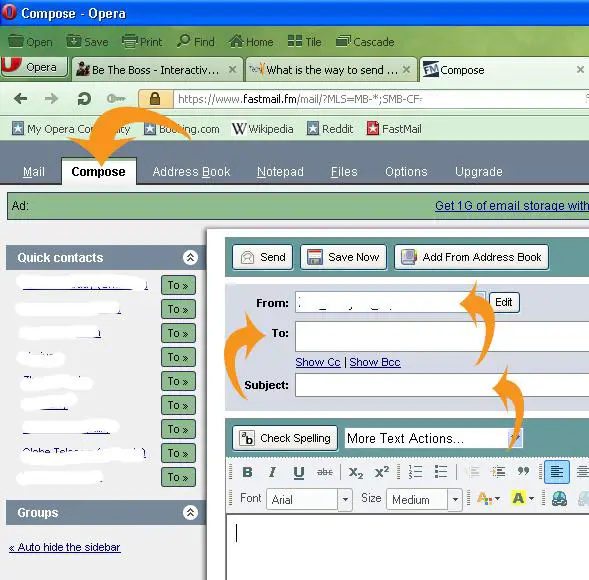The width and height of the screenshot is (589, 580).
Task: Select the subscript icon
Action: click(x=355, y=472)
